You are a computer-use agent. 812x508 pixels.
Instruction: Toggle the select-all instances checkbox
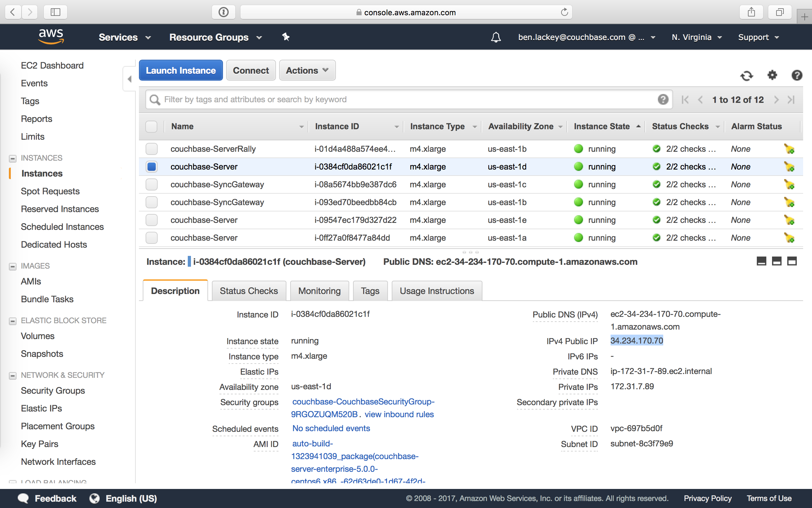151,127
